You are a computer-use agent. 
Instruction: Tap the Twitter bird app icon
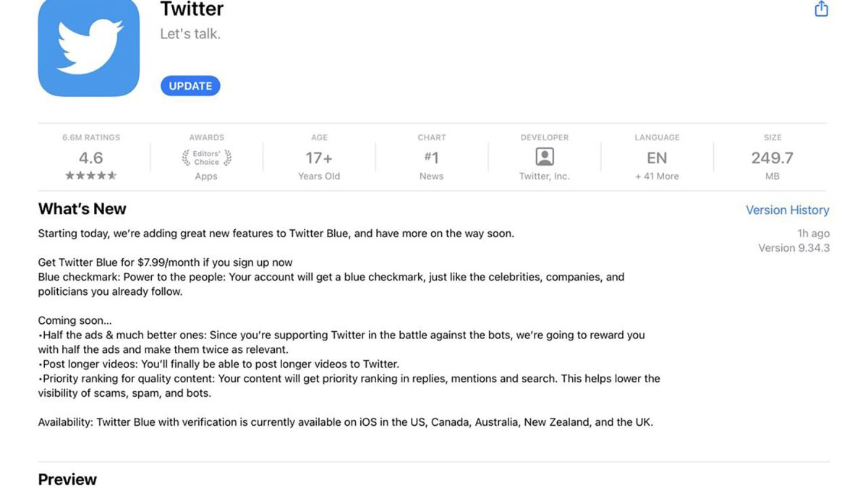[88, 48]
